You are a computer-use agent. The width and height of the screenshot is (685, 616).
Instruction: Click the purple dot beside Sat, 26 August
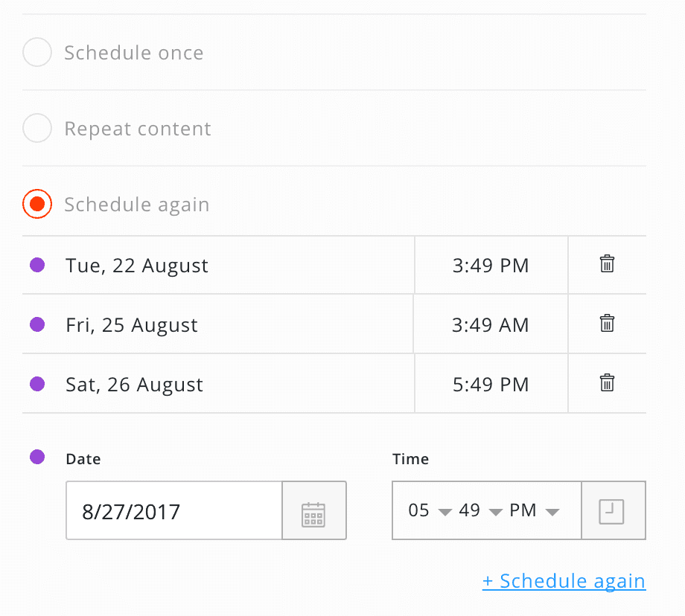click(x=37, y=384)
